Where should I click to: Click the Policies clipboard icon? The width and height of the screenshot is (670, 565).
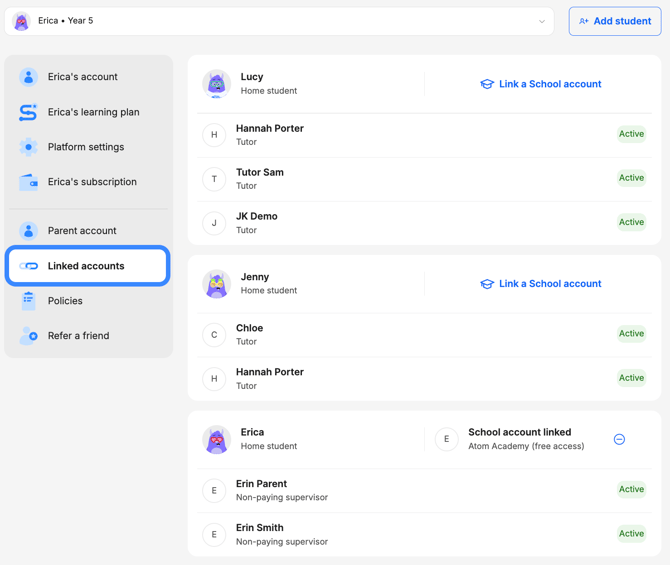pos(28,301)
